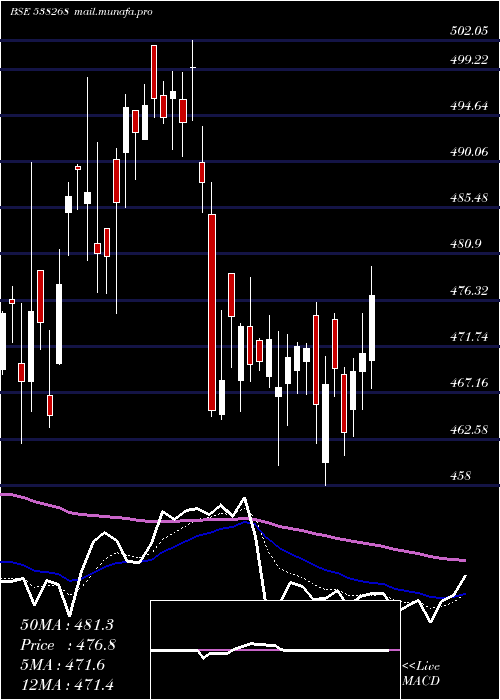Select the 462.58 price level label

tap(469, 429)
